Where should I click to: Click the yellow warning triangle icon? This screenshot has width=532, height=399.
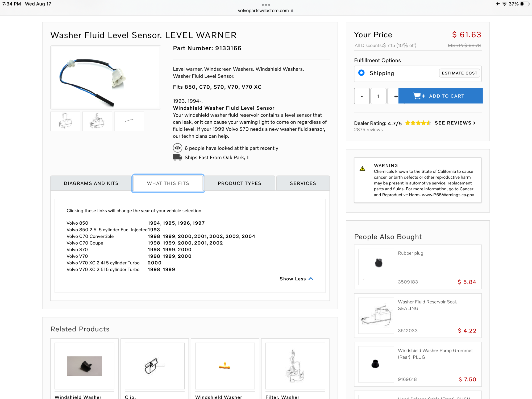[x=362, y=169]
